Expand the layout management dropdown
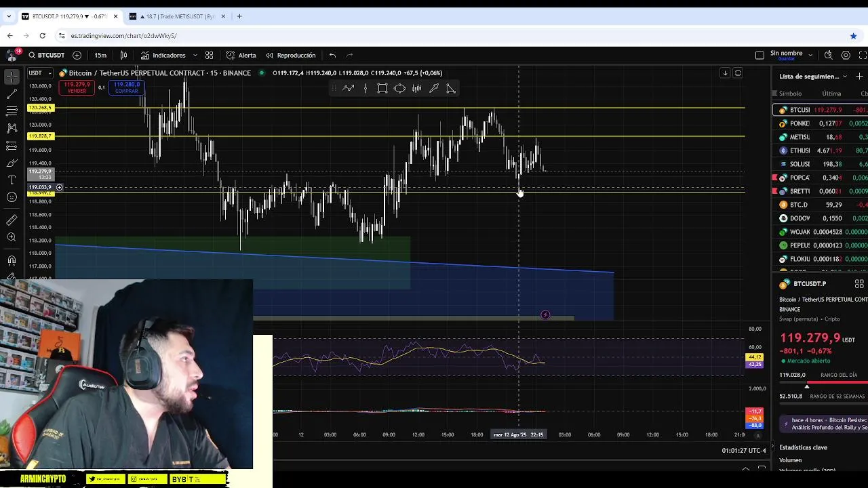 810,56
